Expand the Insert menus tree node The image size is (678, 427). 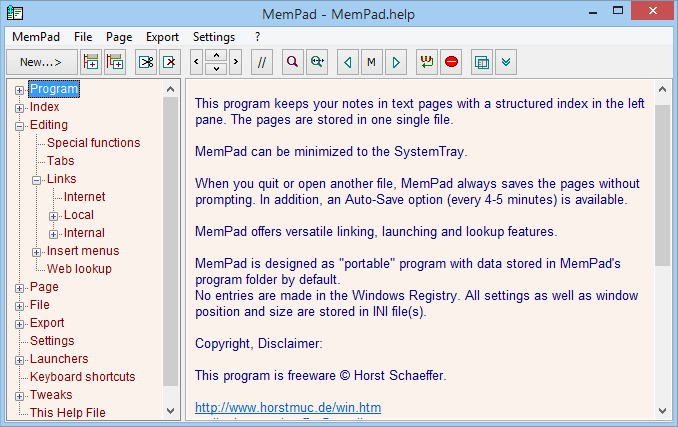[36, 252]
